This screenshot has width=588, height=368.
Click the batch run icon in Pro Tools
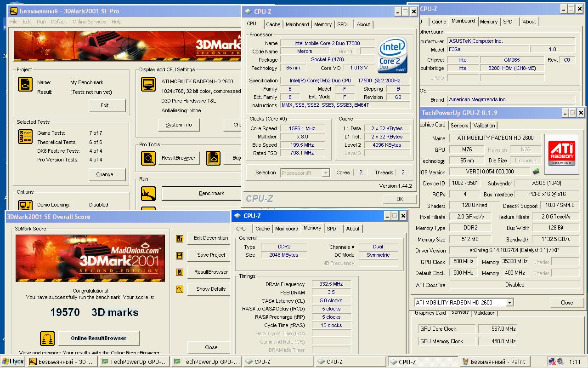point(213,158)
